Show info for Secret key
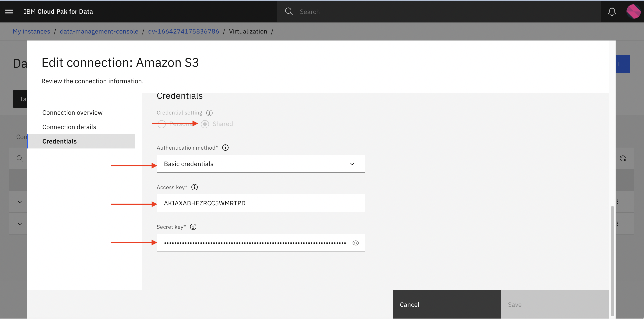This screenshot has width=644, height=319. tap(193, 227)
